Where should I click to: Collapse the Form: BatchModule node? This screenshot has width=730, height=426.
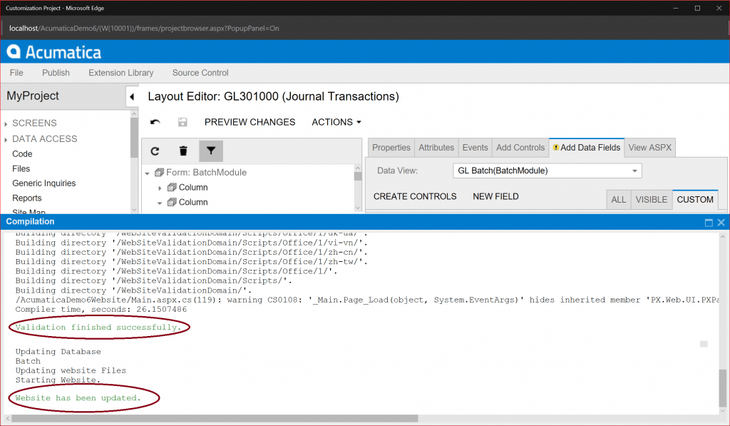tap(147, 173)
